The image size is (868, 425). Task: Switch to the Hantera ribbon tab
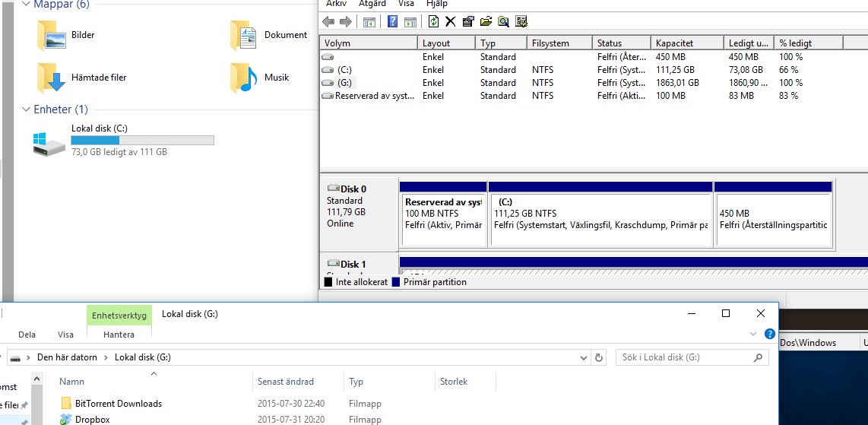[119, 335]
